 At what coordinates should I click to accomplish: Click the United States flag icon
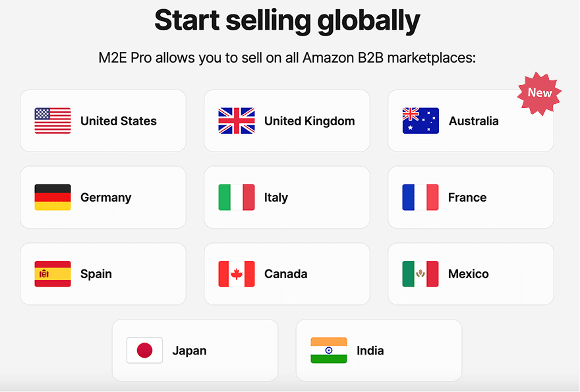[x=52, y=121]
